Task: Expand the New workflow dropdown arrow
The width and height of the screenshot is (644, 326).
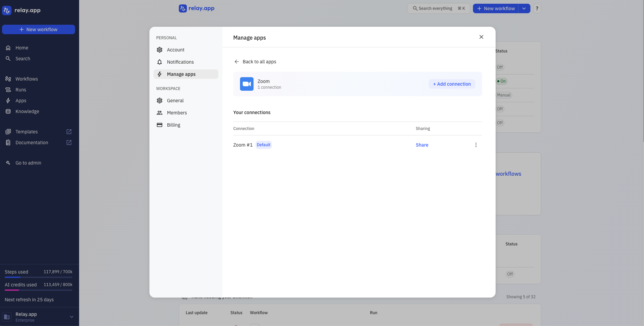Action: [x=524, y=8]
